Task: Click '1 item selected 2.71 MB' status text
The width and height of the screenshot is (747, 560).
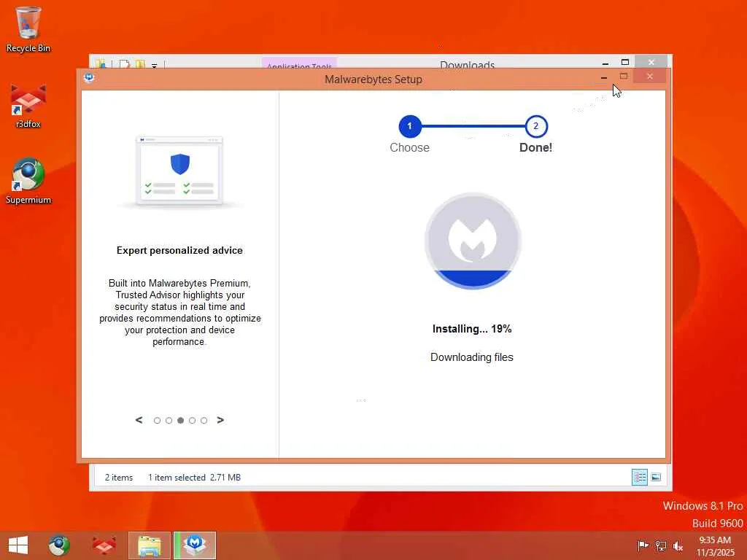Action: 194,478
